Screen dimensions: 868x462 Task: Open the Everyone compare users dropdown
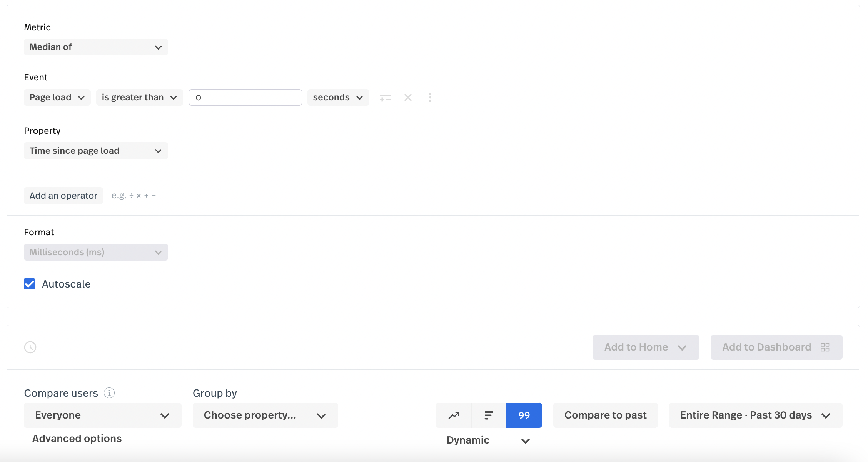pos(102,415)
